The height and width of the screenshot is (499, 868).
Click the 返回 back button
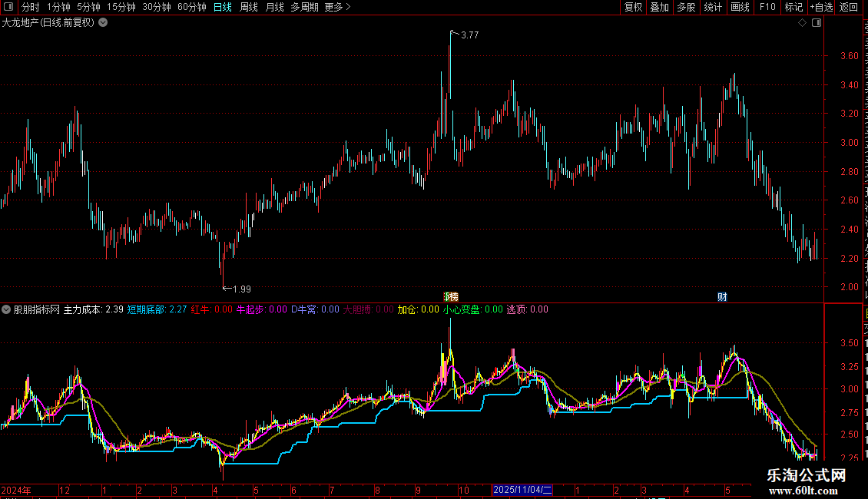pyautogui.click(x=848, y=7)
